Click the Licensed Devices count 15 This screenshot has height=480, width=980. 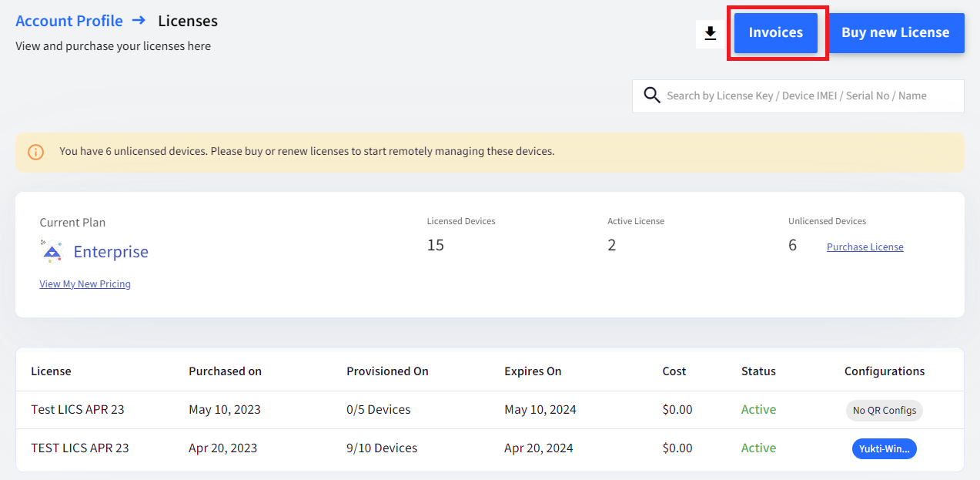point(436,246)
